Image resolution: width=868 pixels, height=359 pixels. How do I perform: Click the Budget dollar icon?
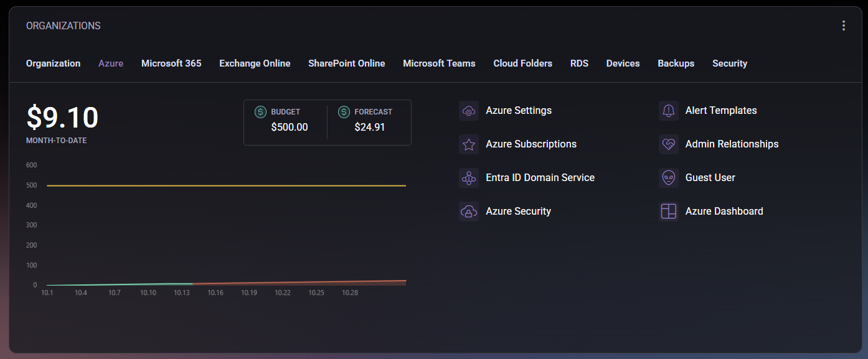pyautogui.click(x=261, y=112)
